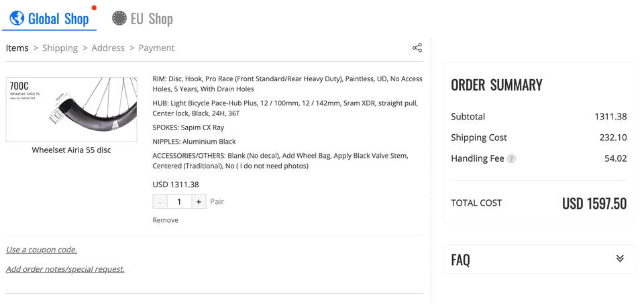Remove the wheelset from the cart
Screen dimensions: 644x304
click(166, 220)
